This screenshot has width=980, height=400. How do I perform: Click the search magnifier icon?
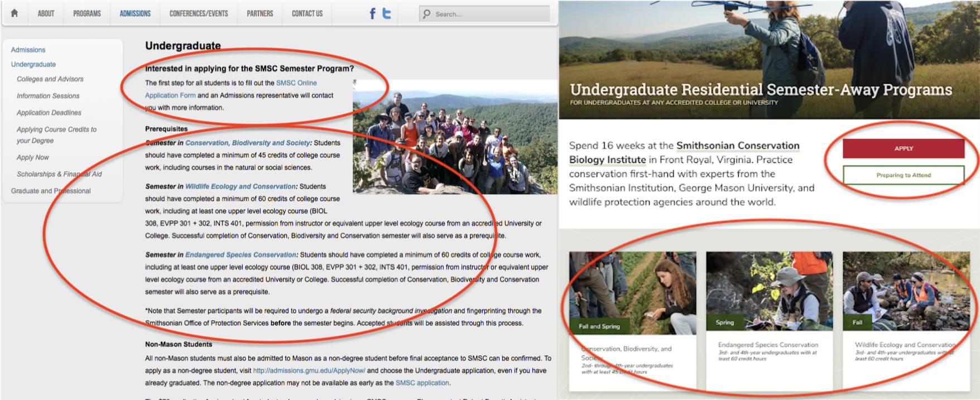click(x=427, y=14)
